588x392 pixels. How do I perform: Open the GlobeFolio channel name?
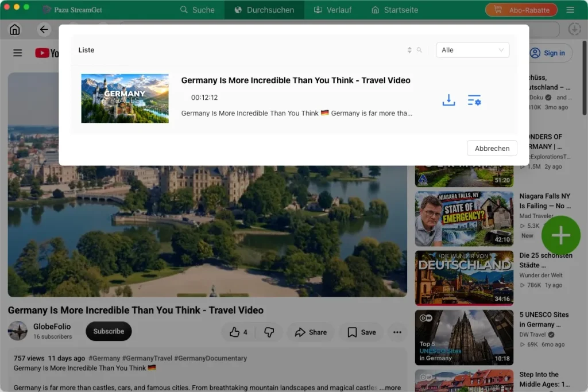[x=52, y=327]
